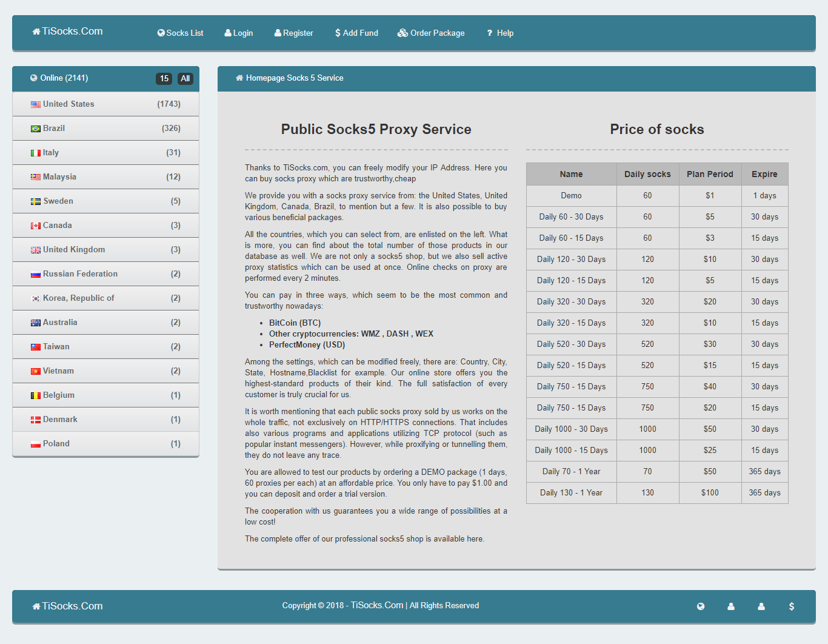This screenshot has height=644, width=828.
Task: Select United States in the country list
Action: 68,104
